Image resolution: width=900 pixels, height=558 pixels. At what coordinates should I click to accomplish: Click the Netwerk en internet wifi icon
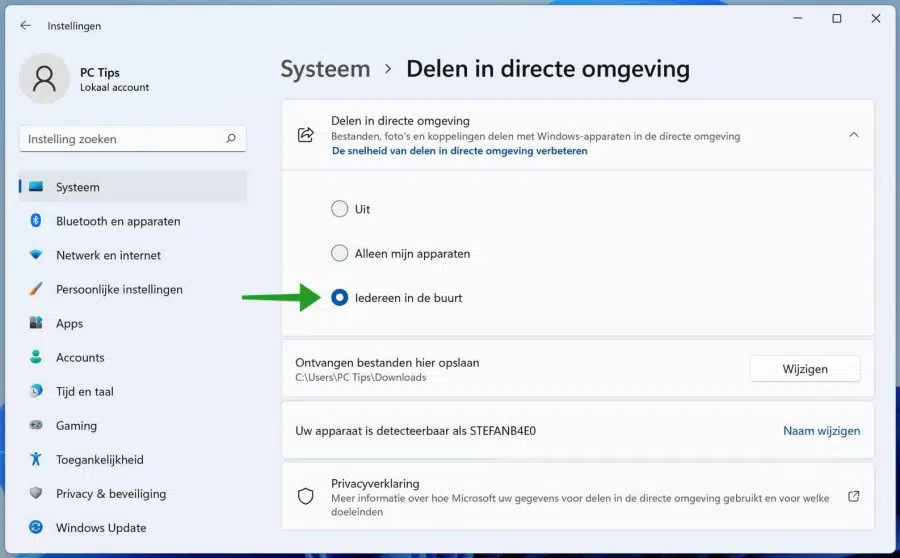[x=36, y=254]
